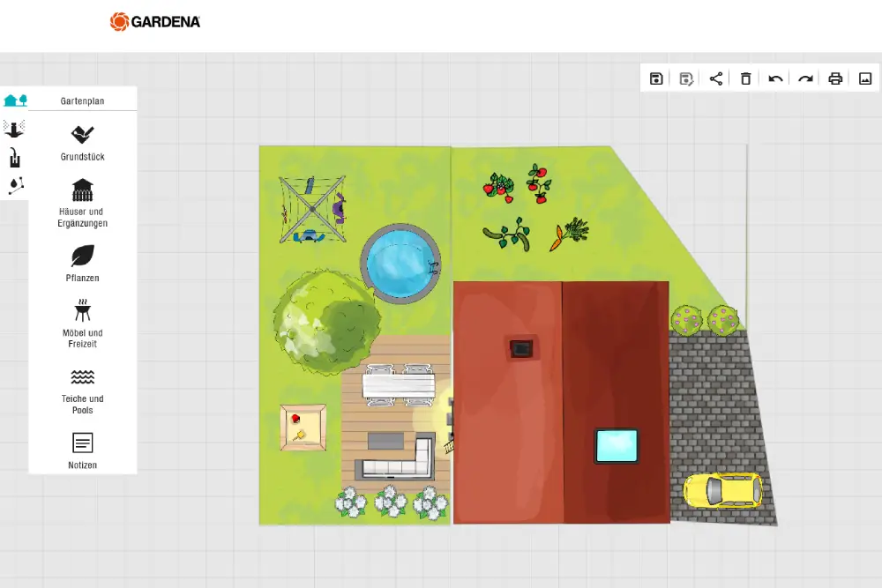Select the yellow car on the driveway
This screenshot has height=588, width=882.
[x=722, y=490]
